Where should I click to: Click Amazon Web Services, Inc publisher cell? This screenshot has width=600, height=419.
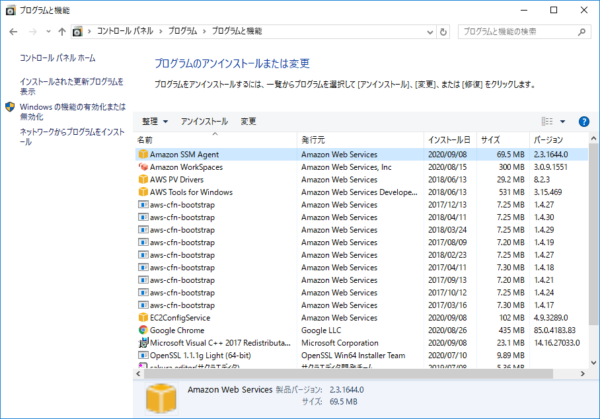(346, 167)
